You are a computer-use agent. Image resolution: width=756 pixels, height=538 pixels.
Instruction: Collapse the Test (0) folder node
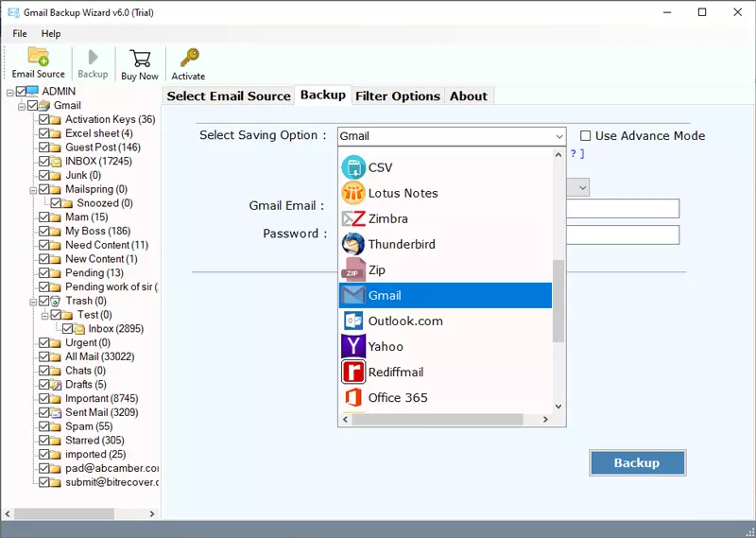pyautogui.click(x=44, y=316)
